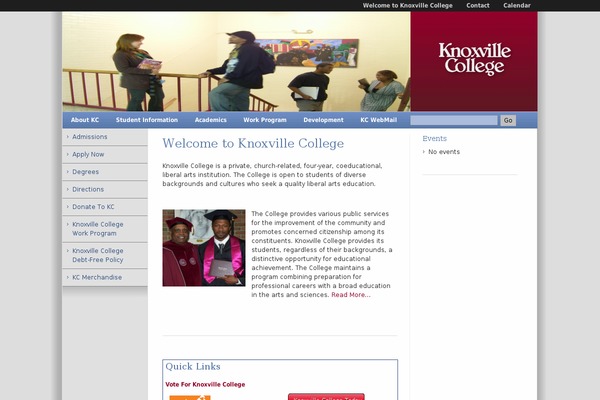Click the search input field
Image resolution: width=600 pixels, height=400 pixels.
point(454,120)
